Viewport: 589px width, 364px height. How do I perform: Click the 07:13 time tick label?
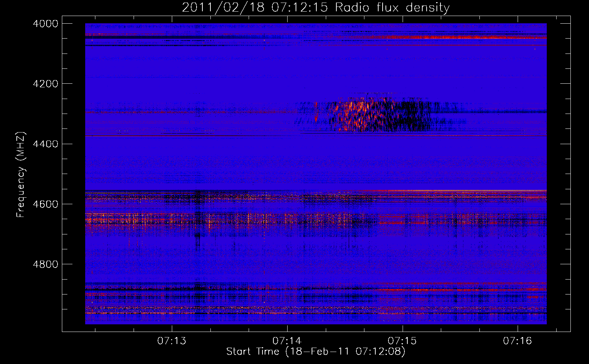172,341
